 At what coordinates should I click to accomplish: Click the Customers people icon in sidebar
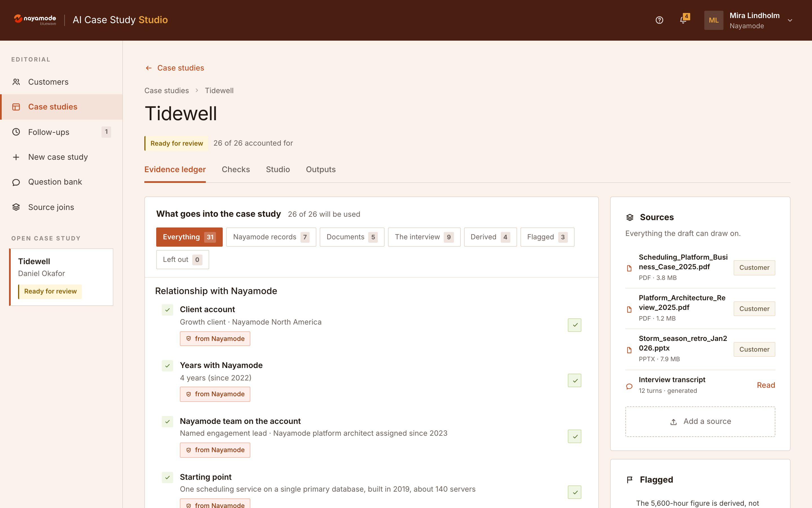(x=16, y=82)
